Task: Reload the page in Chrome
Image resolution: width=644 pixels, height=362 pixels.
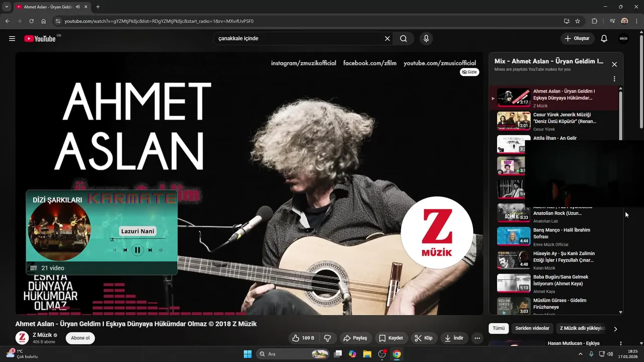Action: click(31, 21)
